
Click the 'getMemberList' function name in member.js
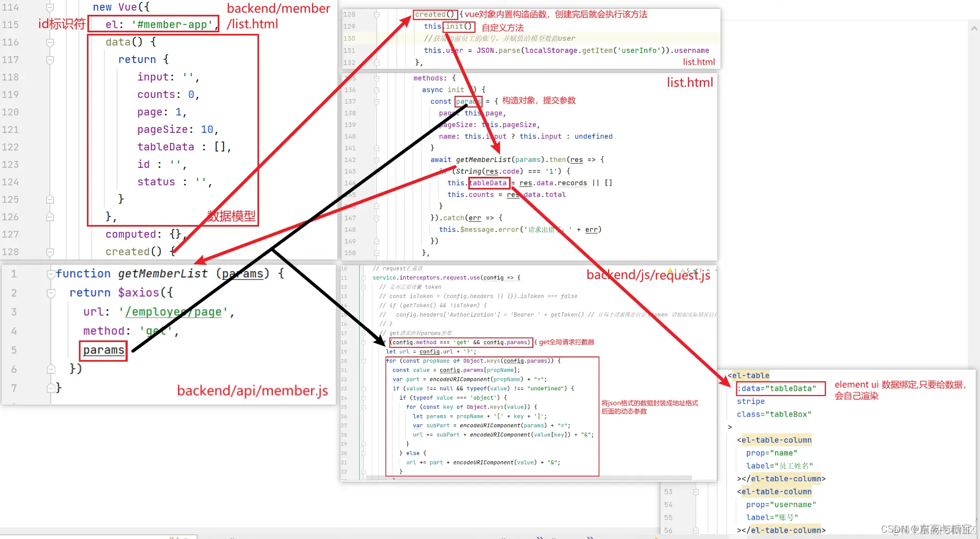[163, 274]
